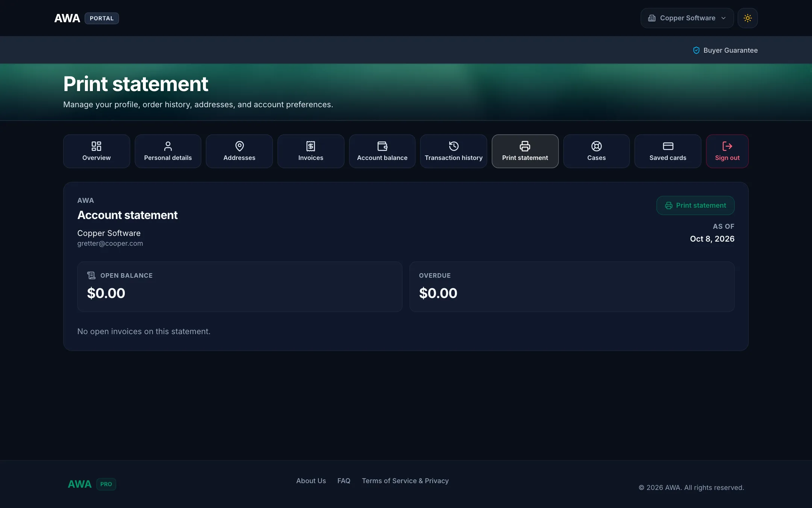812x508 pixels.
Task: Click the Overdue $0.00 amount
Action: (438, 293)
